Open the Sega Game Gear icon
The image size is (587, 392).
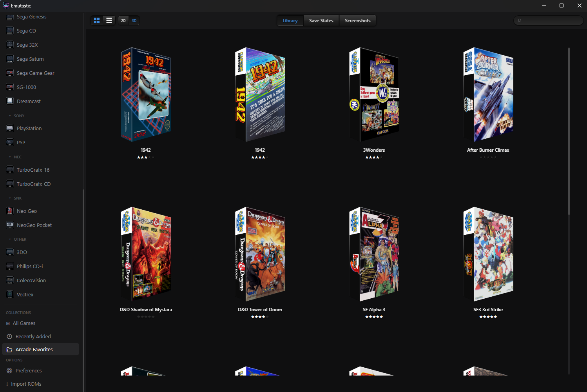(x=10, y=73)
